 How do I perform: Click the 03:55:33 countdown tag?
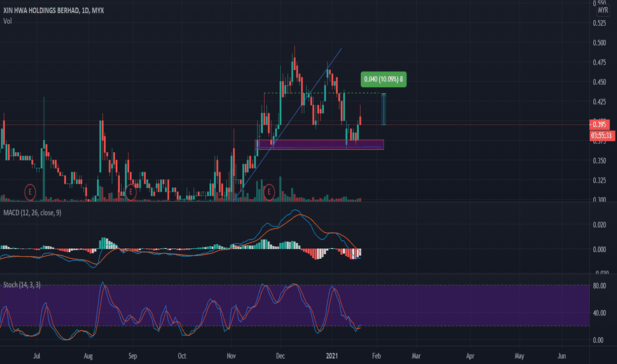602,136
